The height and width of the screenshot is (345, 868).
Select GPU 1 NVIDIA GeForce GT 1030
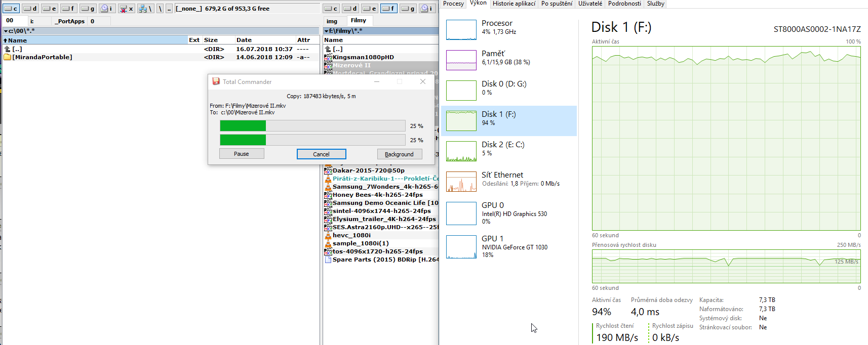pyautogui.click(x=509, y=246)
